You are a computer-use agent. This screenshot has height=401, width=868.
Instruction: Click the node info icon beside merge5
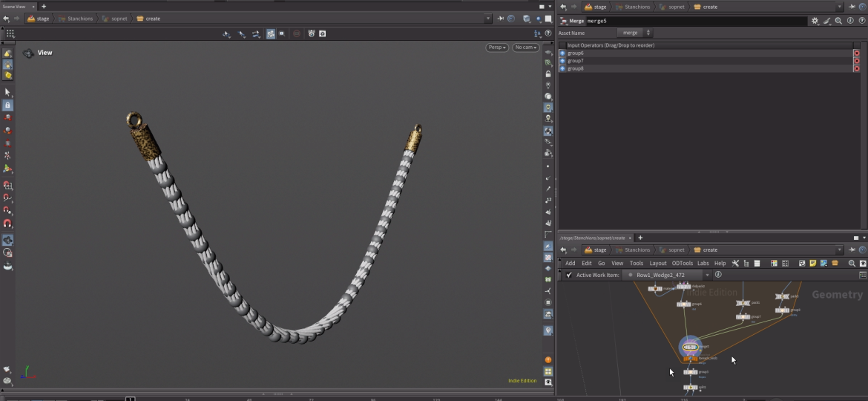849,22
